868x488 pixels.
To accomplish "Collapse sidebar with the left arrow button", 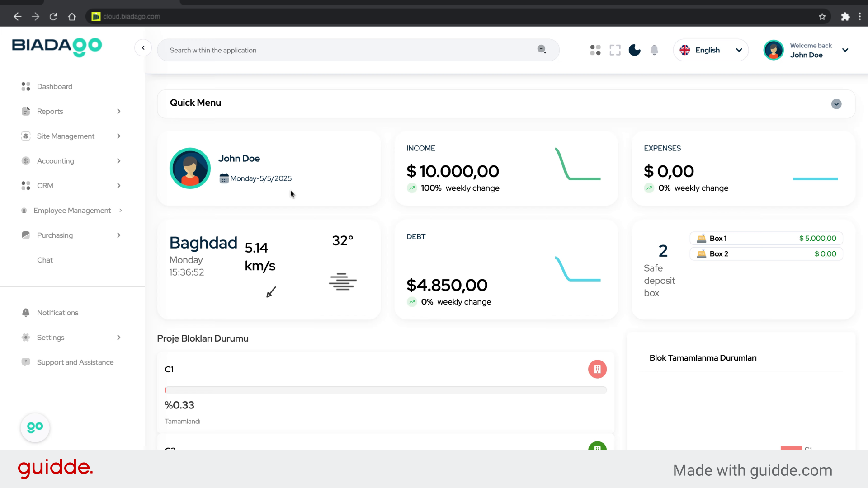I will [x=143, y=48].
